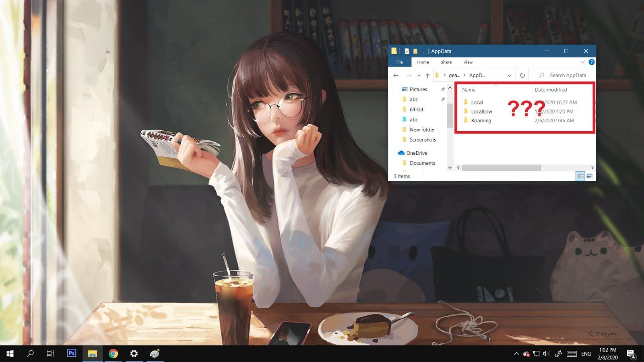The image size is (644, 362).
Task: Click navigation pane scroll down arrow
Action: click(x=450, y=168)
